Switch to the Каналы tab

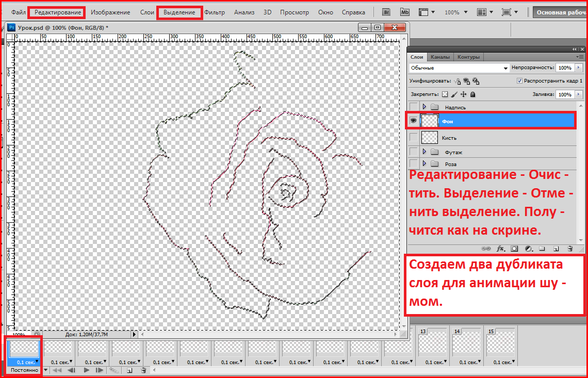click(x=440, y=57)
